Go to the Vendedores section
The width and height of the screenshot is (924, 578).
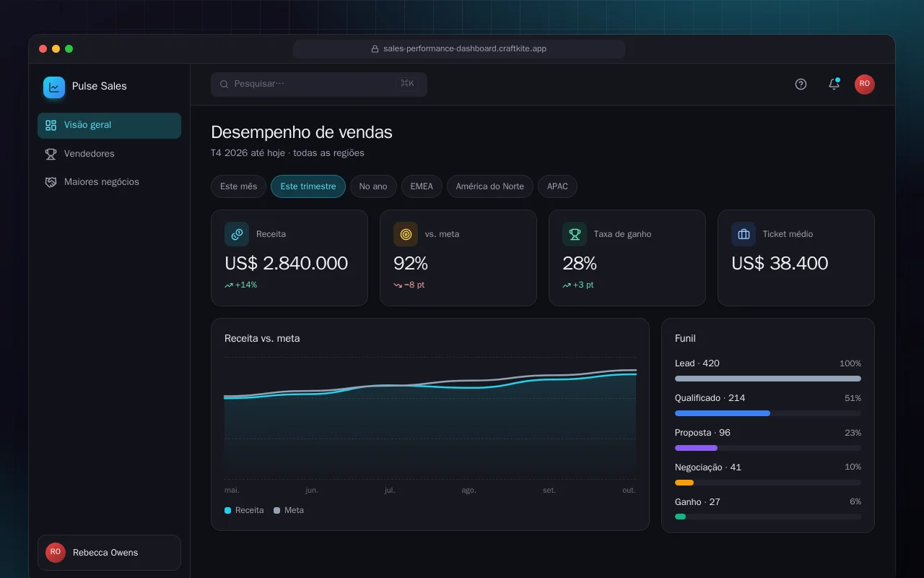[x=109, y=154]
